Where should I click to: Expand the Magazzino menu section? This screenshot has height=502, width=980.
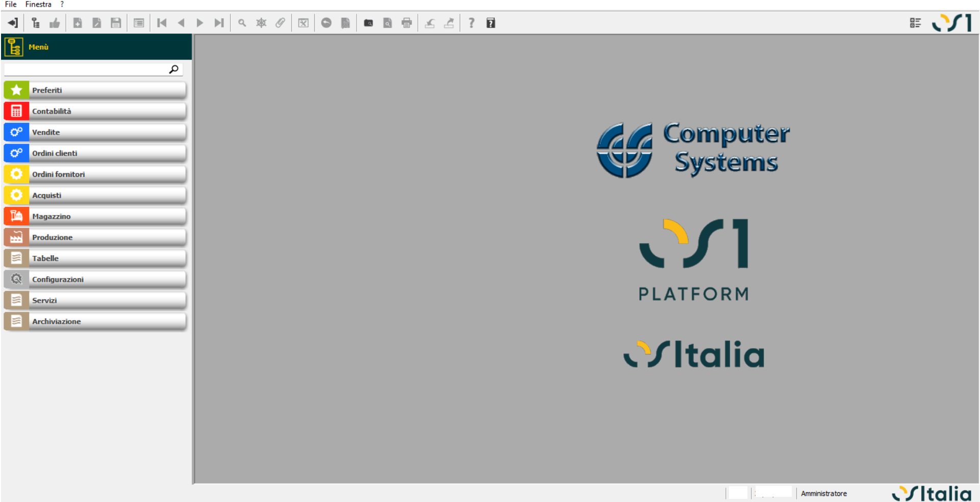click(95, 216)
